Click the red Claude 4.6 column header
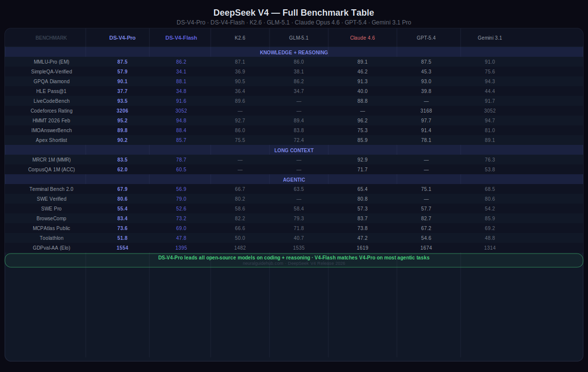Image resolution: width=588 pixels, height=372 pixels. point(362,38)
